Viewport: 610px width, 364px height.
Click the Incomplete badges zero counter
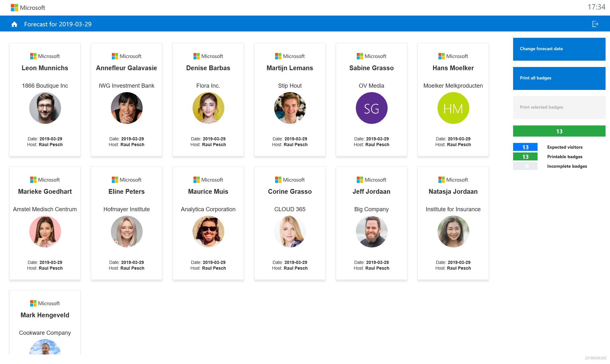[x=525, y=166]
